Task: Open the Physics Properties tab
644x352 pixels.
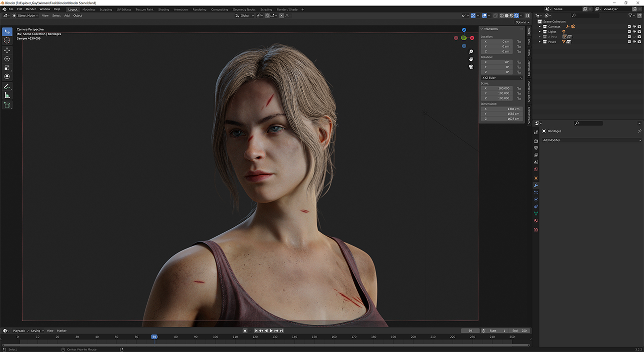Action: click(x=536, y=198)
